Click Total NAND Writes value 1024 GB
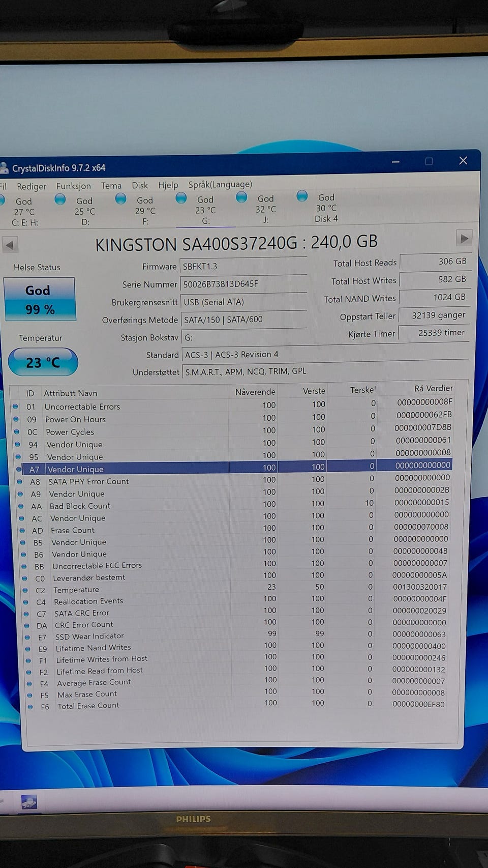 coord(435,297)
